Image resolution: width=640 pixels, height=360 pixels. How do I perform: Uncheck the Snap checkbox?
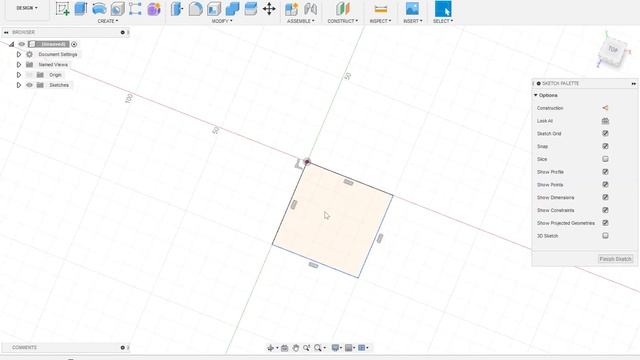(605, 146)
